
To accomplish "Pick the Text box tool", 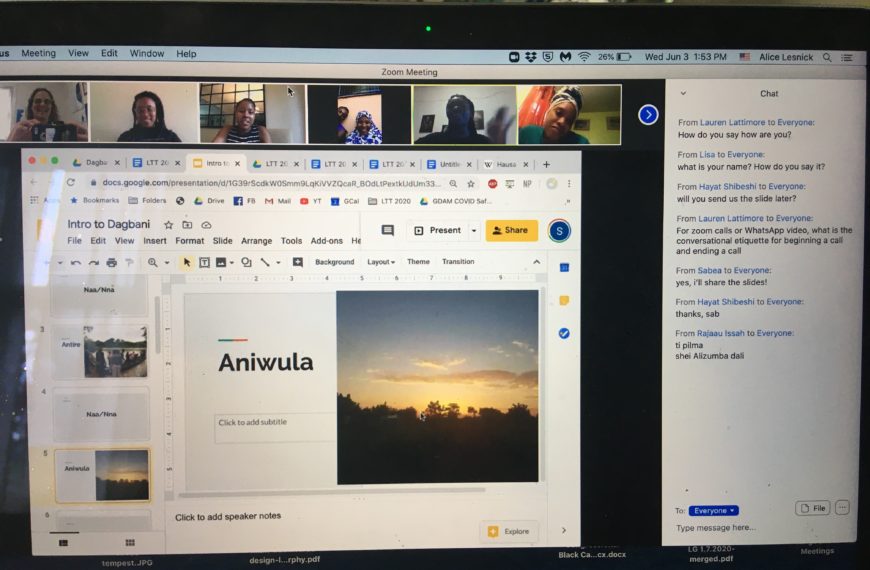I will (x=204, y=263).
